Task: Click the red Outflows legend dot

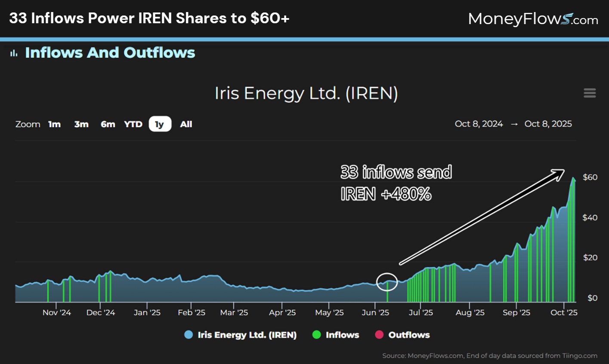Action: pos(379,335)
